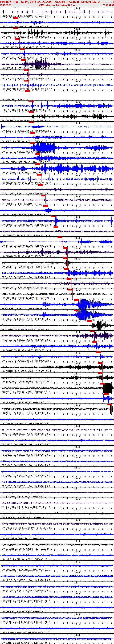114x644 pixels.
Task: Click the red pick marker above UW.YACT label
Action: pos(15,29)
